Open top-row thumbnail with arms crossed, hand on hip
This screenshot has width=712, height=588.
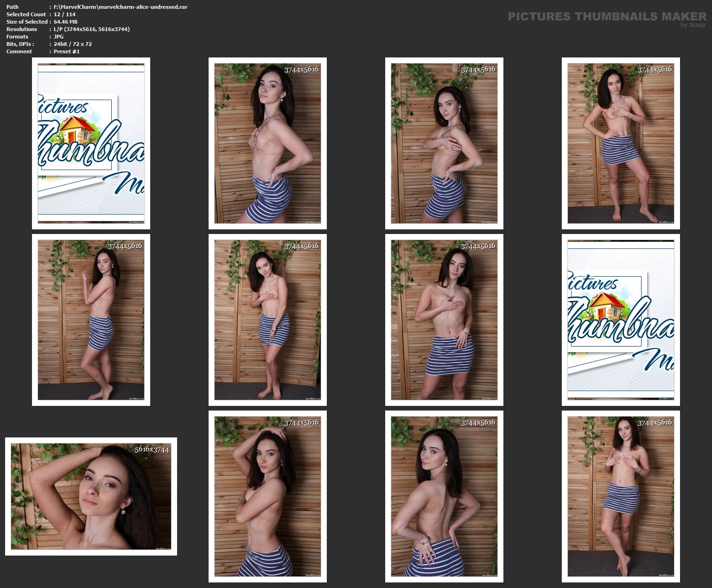pyautogui.click(x=444, y=143)
